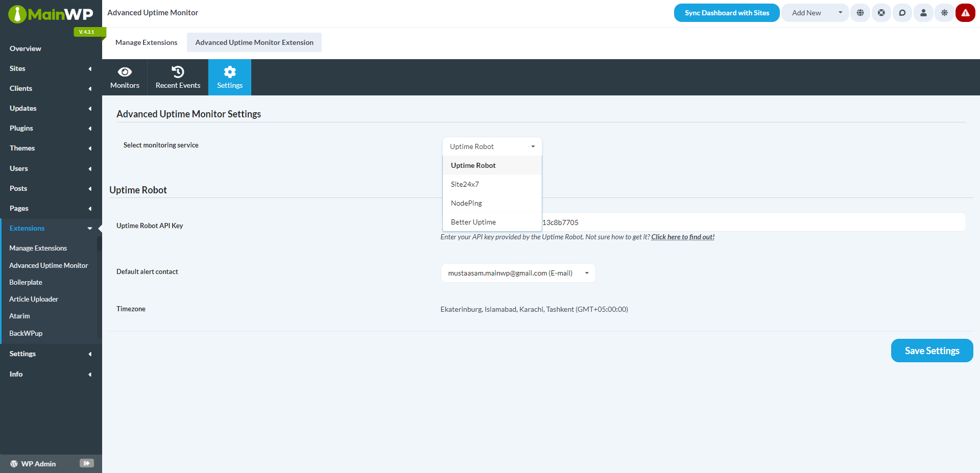Image resolution: width=980 pixels, height=473 pixels.
Task: Open Atarim extension in sidebar
Action: (20, 316)
